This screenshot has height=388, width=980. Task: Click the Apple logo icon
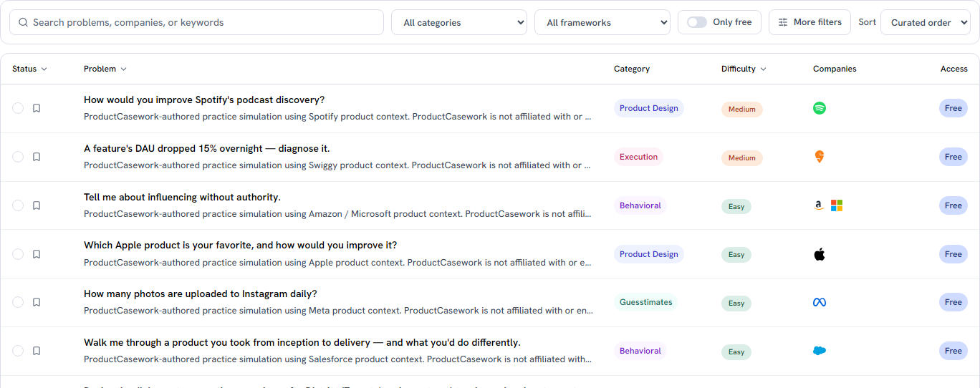pyautogui.click(x=820, y=254)
